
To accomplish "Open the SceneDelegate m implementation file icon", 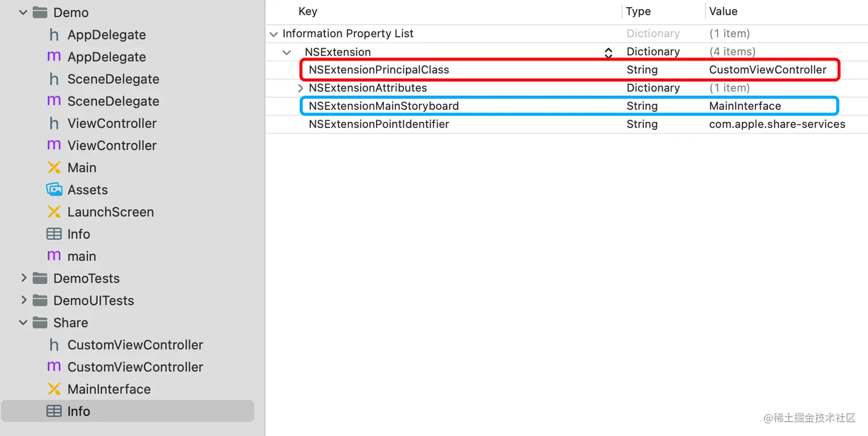I will click(x=54, y=101).
